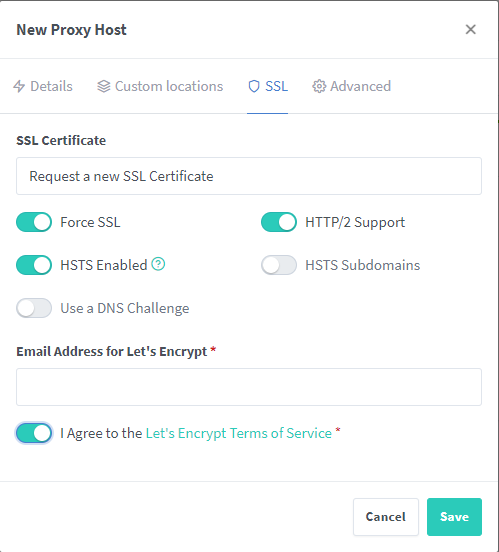Click the Use a DNS Challenge label text
Viewport: 499px width, 552px height.
125,308
